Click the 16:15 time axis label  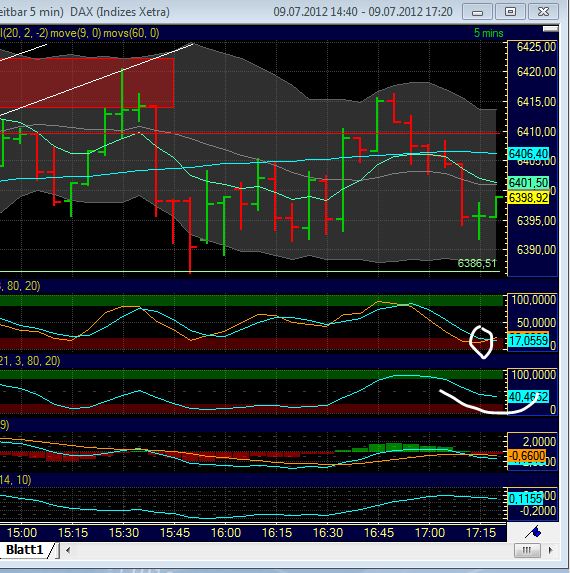click(x=277, y=532)
